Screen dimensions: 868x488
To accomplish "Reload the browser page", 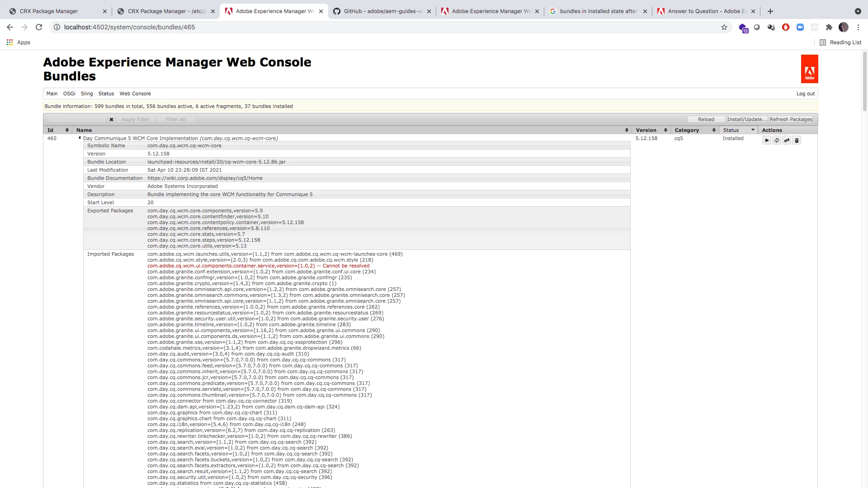I will pyautogui.click(x=39, y=27).
